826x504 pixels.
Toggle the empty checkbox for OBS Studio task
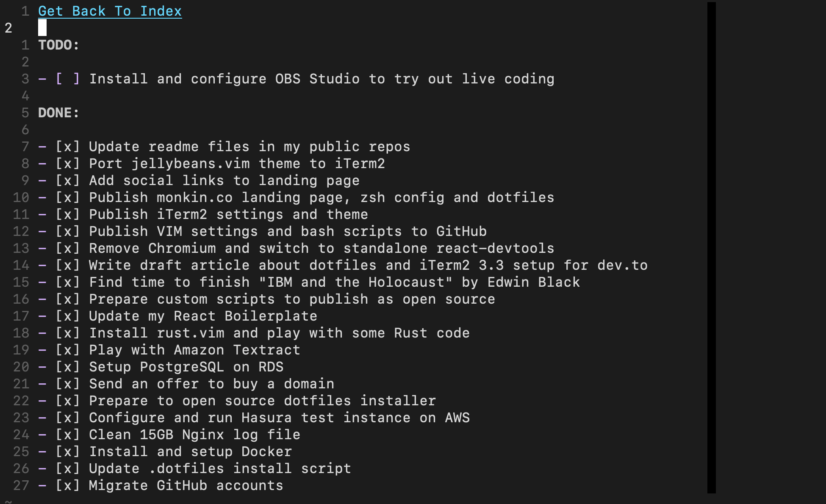click(68, 79)
